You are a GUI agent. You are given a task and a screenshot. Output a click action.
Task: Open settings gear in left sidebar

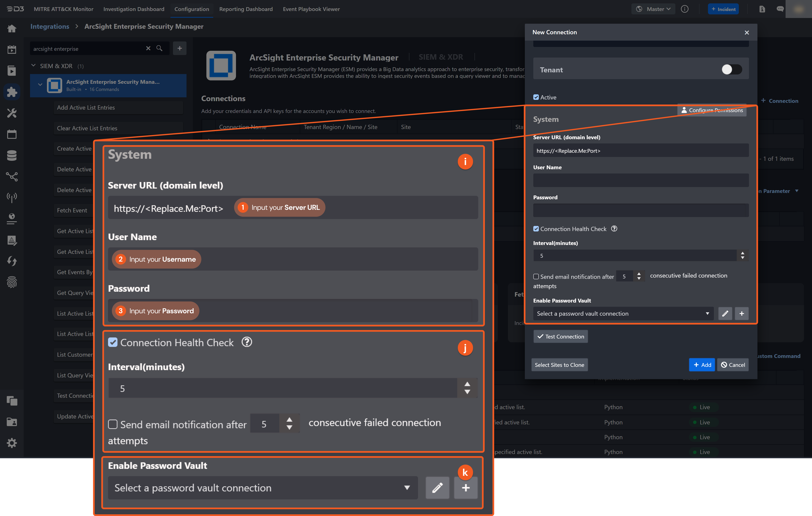coord(12,443)
